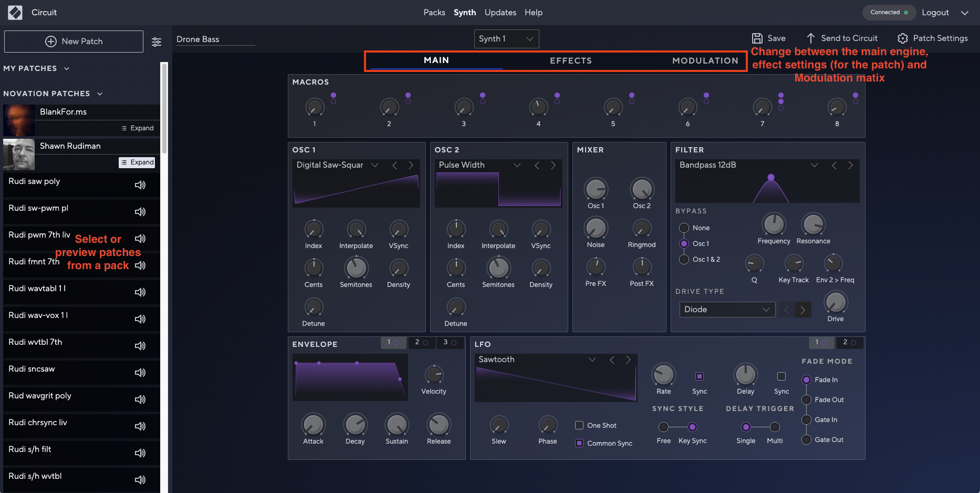The image size is (980, 493).
Task: Click the Circuit app logo icon
Action: point(15,12)
